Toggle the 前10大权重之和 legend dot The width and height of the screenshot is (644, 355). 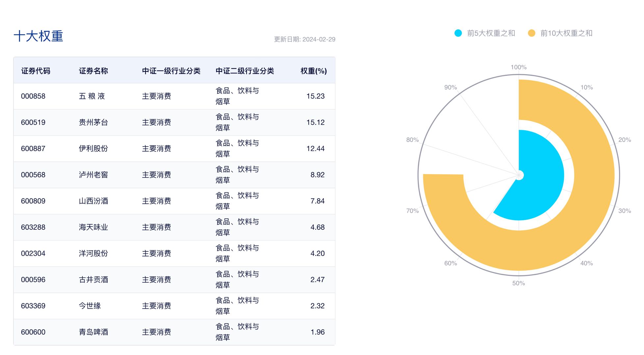(531, 33)
